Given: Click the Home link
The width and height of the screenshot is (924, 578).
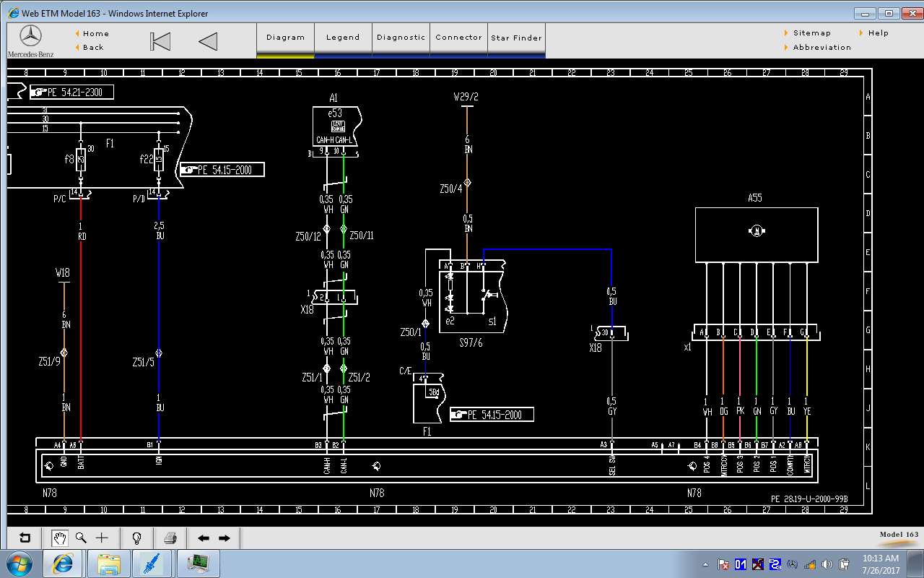Looking at the screenshot, I should tap(95, 33).
